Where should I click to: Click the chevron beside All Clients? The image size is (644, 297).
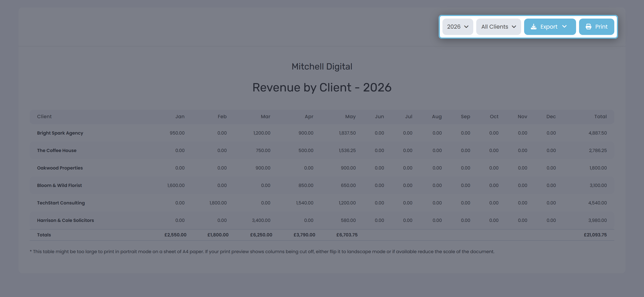point(514,27)
